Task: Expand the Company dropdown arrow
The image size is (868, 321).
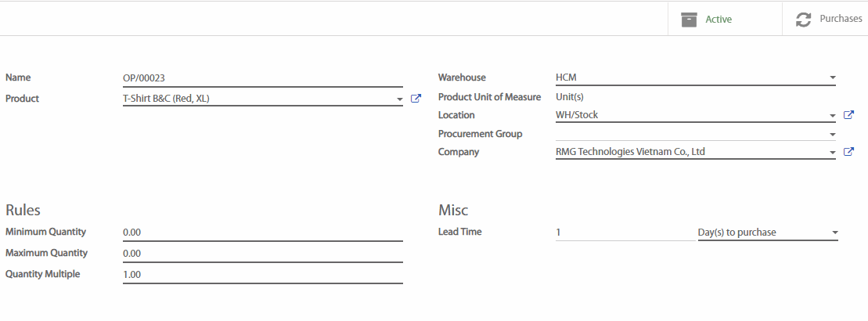Action: click(x=832, y=153)
